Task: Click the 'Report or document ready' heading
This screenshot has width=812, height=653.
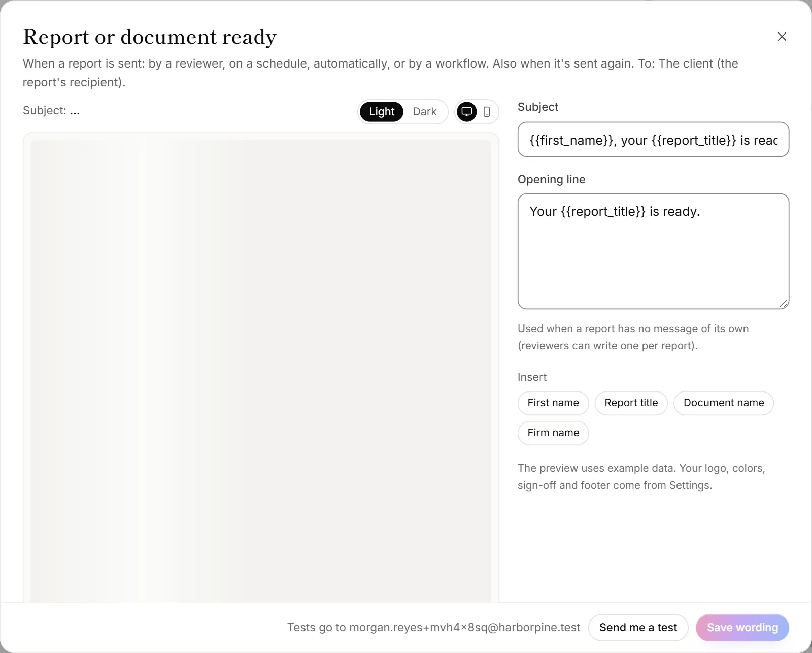Action: click(x=150, y=37)
